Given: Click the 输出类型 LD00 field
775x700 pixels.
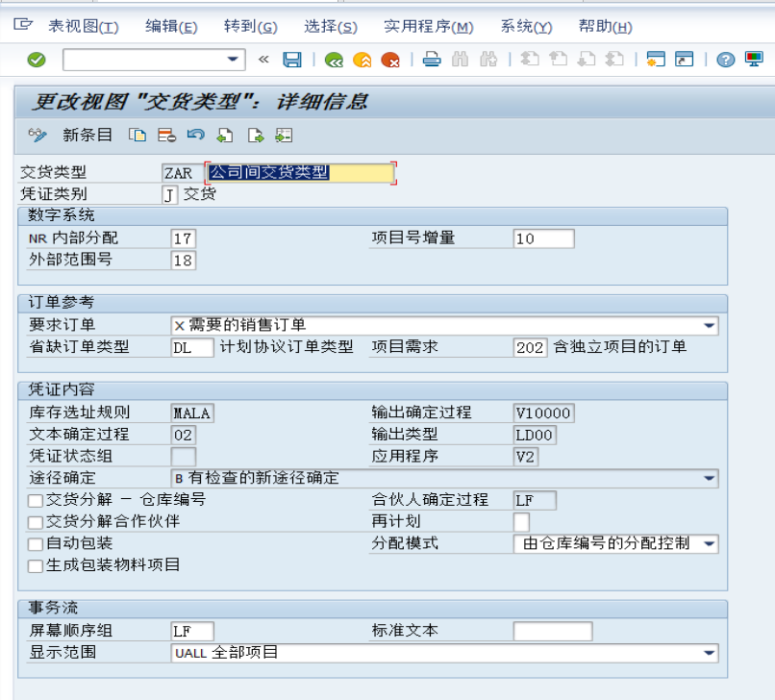Looking at the screenshot, I should [535, 435].
